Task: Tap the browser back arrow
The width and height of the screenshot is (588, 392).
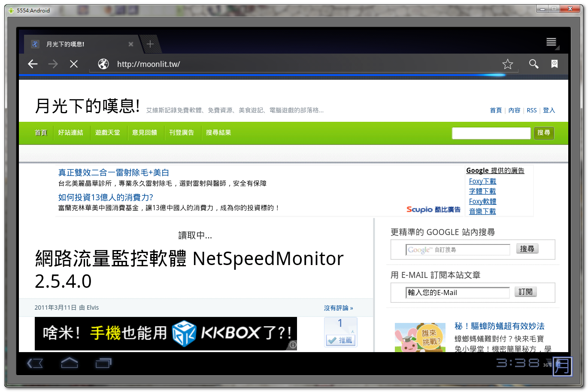Action: tap(33, 64)
